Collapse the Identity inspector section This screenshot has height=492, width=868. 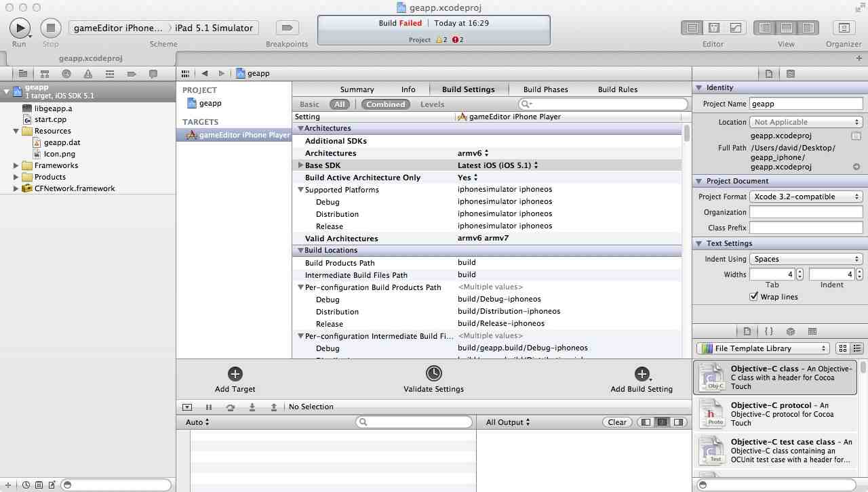pyautogui.click(x=698, y=87)
